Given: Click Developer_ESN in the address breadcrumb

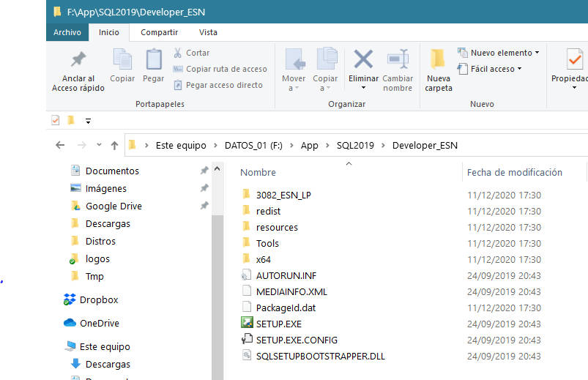Looking at the screenshot, I should pos(425,146).
